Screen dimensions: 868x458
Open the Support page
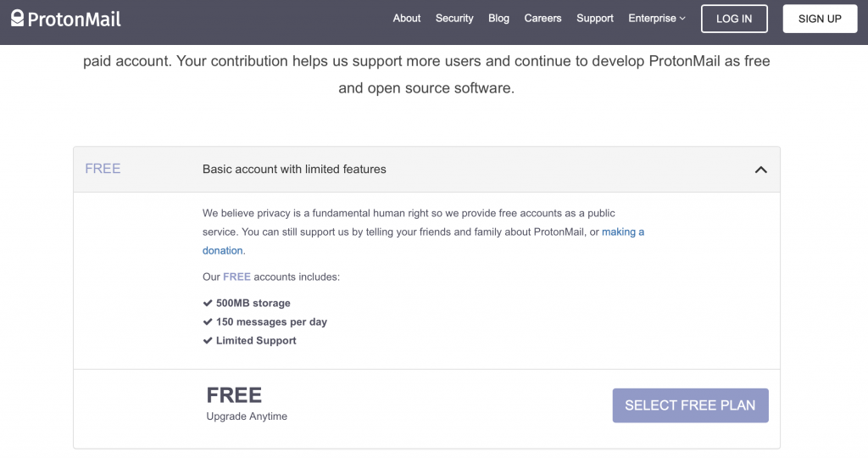(x=594, y=19)
